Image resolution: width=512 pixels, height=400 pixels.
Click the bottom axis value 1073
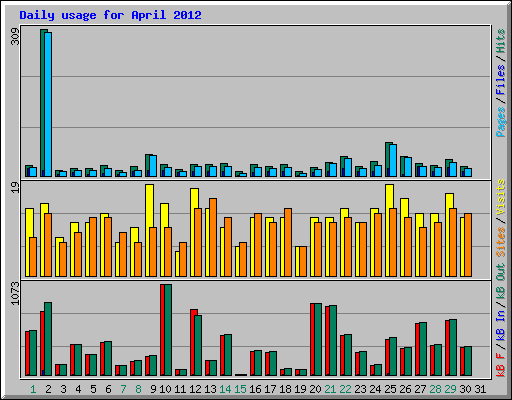pos(15,293)
